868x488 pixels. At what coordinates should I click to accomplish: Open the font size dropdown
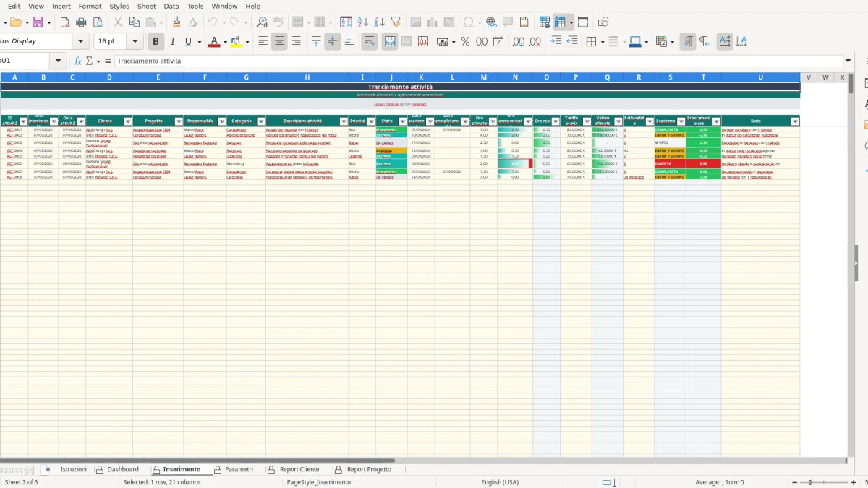tap(136, 42)
